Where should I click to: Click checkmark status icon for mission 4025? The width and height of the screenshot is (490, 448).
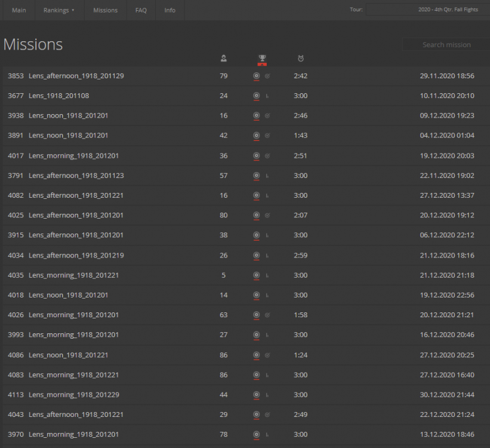click(x=267, y=215)
